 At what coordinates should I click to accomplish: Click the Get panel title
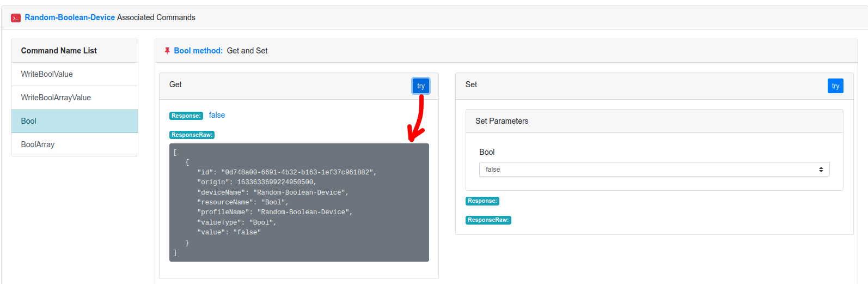[175, 84]
